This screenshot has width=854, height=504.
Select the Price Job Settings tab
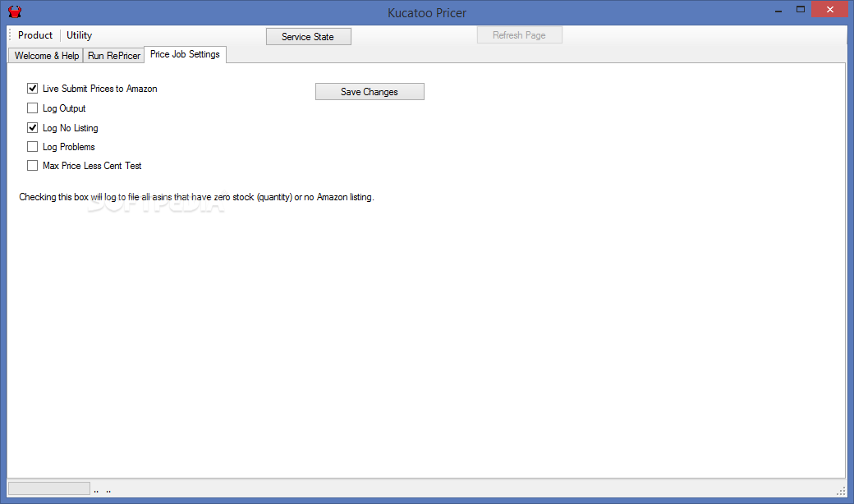click(186, 54)
